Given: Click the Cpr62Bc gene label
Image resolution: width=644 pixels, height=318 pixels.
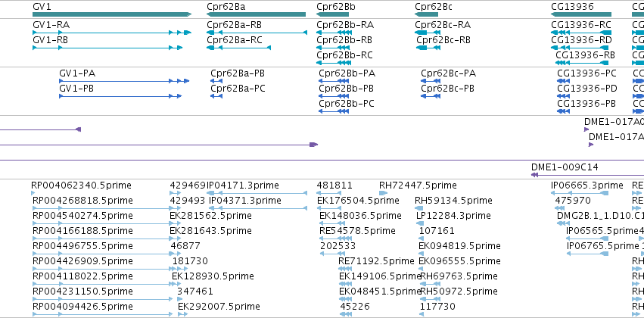Looking at the screenshot, I should point(434,7).
